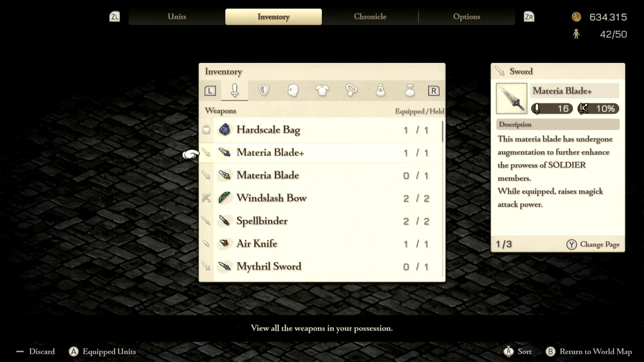Screen dimensions: 644x362
Task: Open the Chronicle tab
Action: click(x=370, y=17)
